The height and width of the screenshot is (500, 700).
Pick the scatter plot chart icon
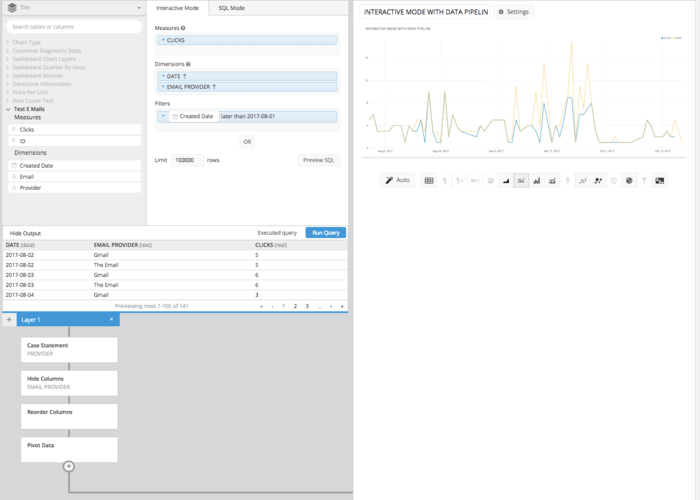(598, 180)
